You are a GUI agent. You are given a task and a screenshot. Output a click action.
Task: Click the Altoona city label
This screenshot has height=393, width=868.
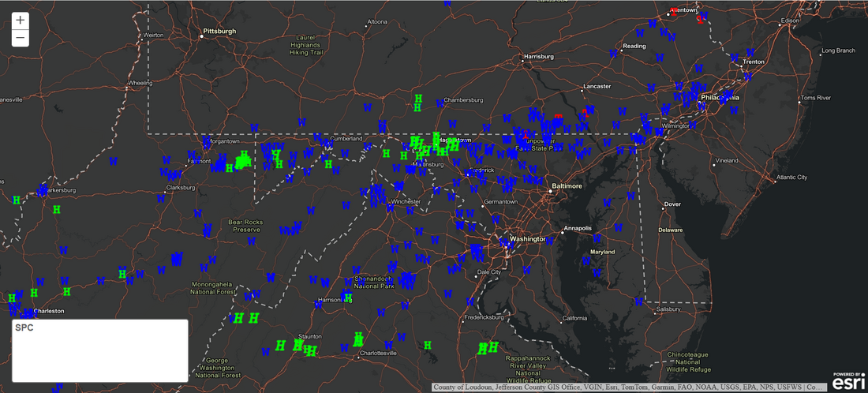377,22
